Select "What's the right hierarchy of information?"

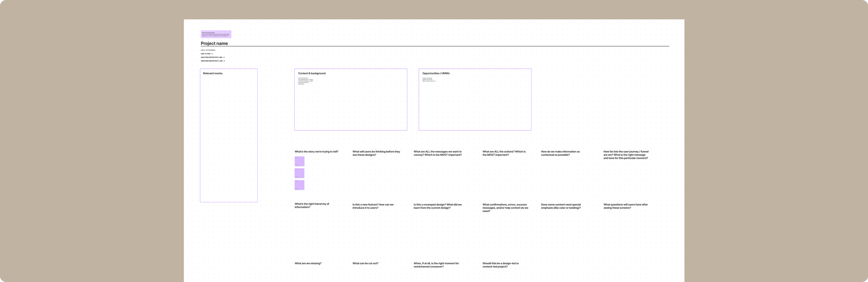pos(312,205)
